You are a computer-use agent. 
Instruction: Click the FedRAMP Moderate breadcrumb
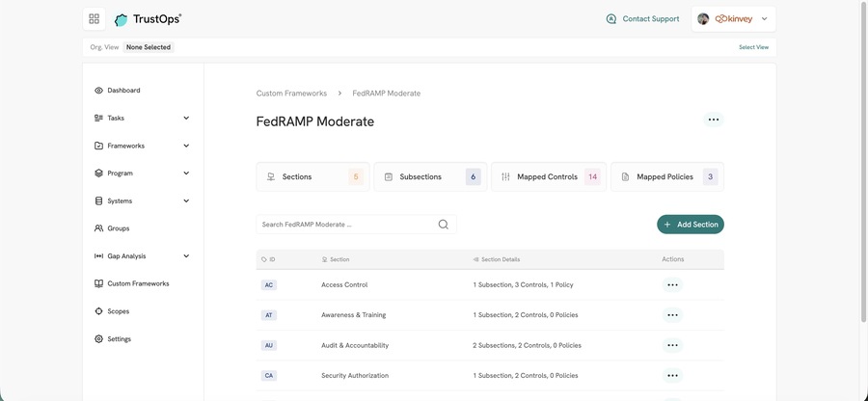tap(387, 94)
